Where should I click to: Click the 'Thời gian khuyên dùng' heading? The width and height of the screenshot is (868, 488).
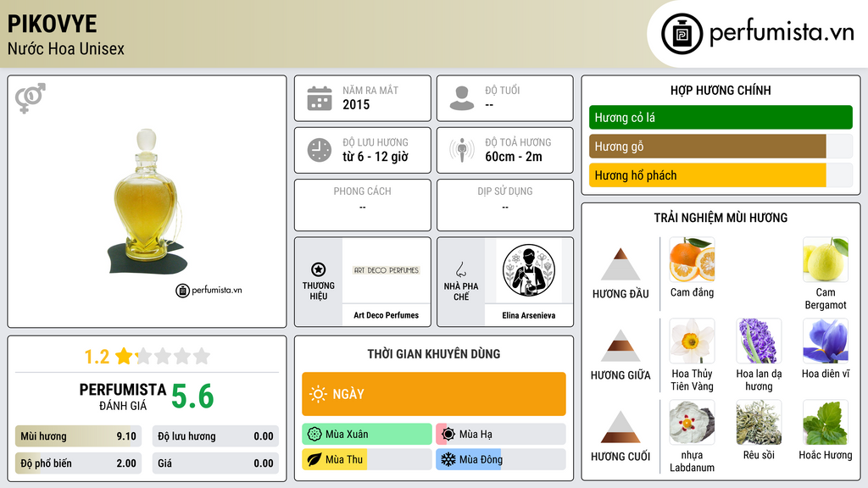click(x=434, y=353)
